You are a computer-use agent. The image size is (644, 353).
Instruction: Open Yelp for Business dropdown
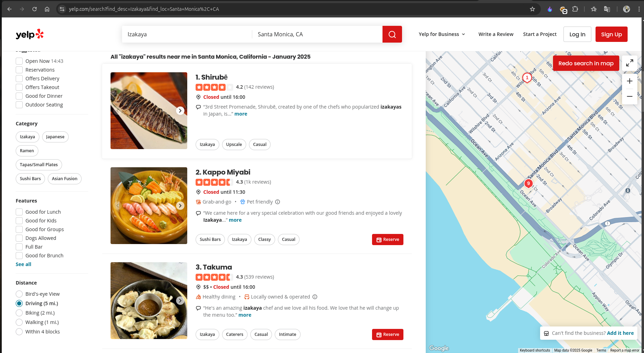pos(442,34)
